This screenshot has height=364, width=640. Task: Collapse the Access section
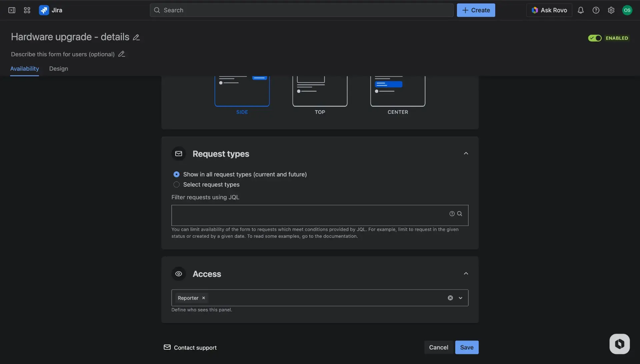tap(466, 273)
